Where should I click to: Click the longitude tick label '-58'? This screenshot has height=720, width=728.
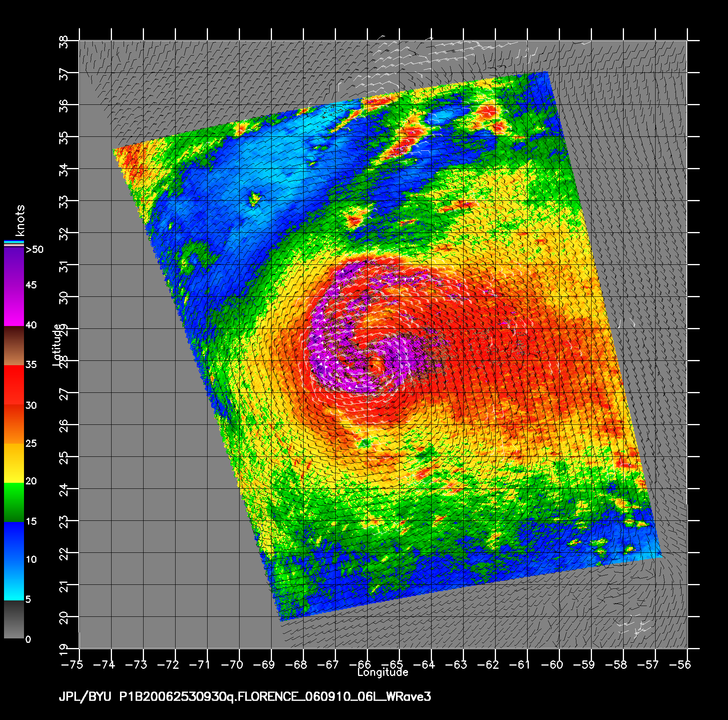pos(616,664)
